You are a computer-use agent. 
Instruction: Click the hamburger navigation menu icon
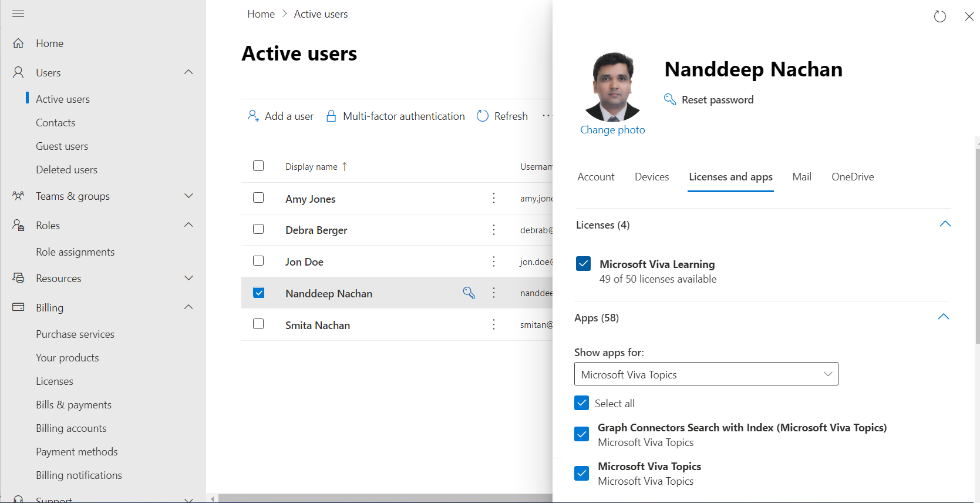coord(18,14)
